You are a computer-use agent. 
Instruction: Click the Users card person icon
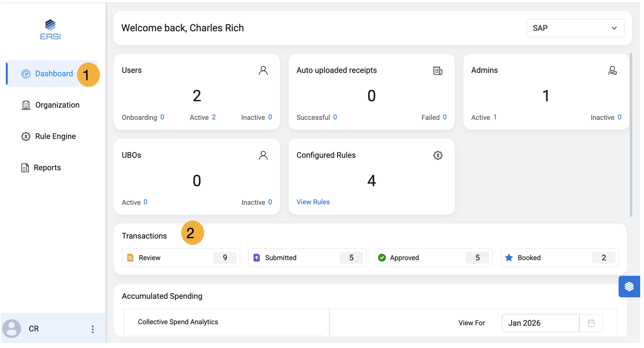tap(263, 71)
